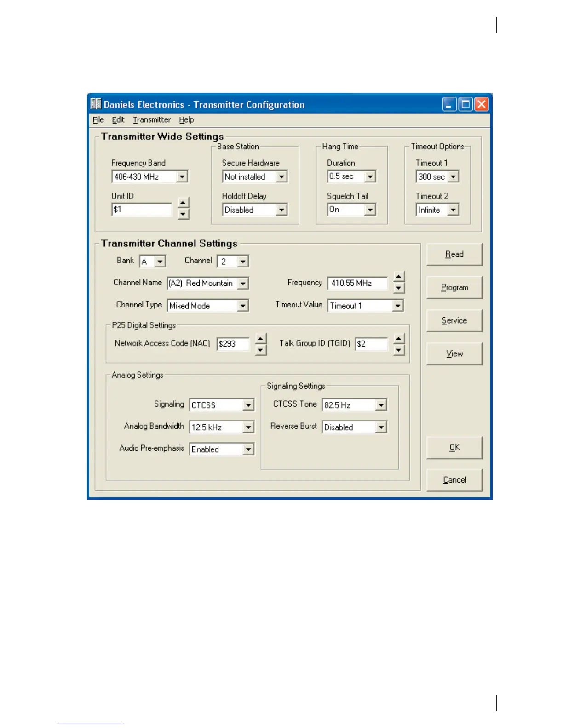The width and height of the screenshot is (563, 728).
Task: Expand the Channel Name dropdown
Action: pos(243,283)
